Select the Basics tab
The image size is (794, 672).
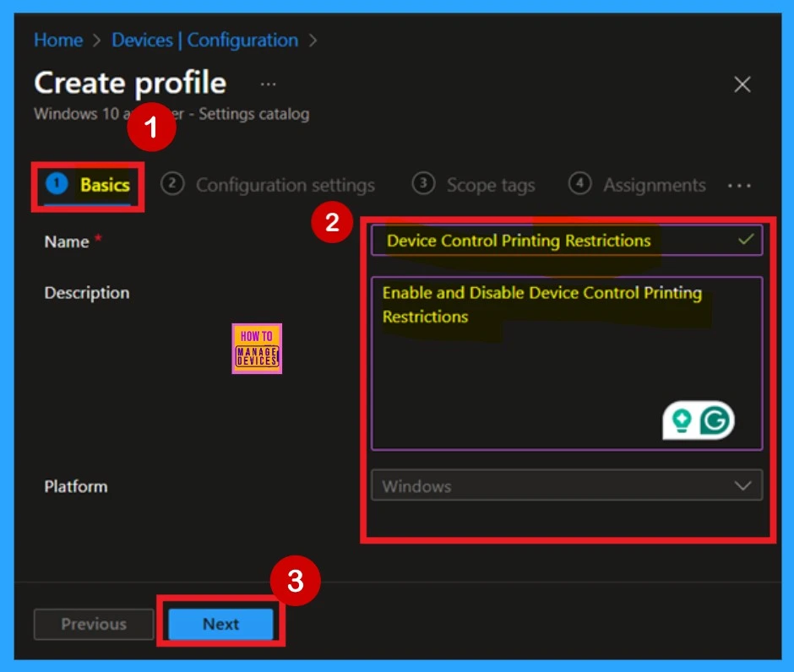tap(88, 185)
